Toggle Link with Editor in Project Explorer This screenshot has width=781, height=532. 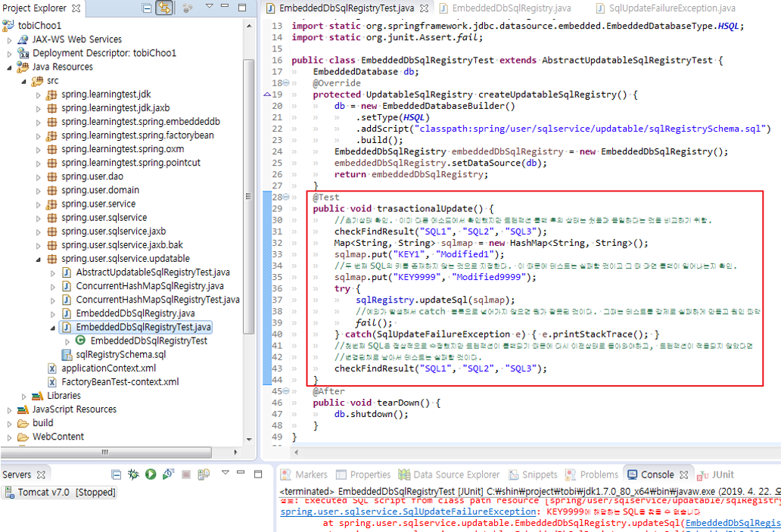coord(164,8)
